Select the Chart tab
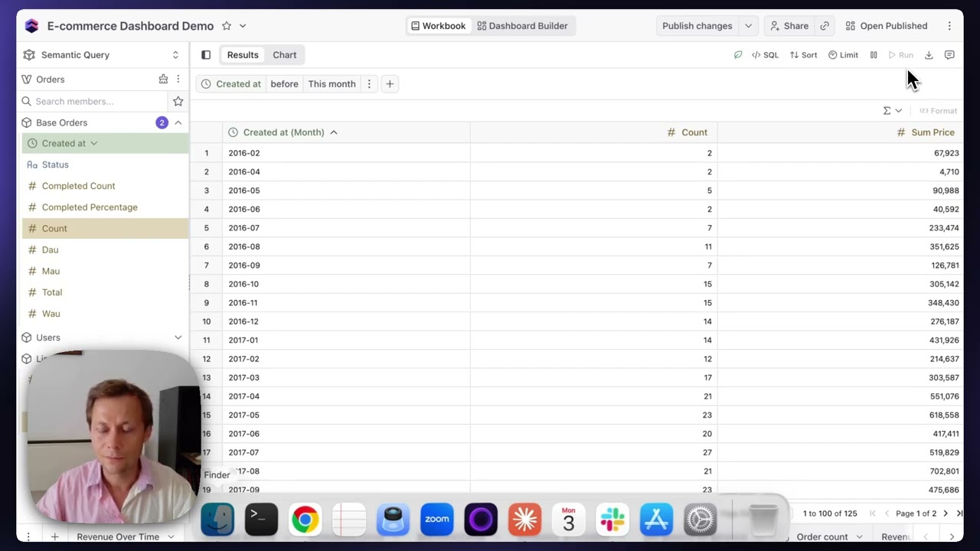The image size is (980, 551). coord(285,55)
